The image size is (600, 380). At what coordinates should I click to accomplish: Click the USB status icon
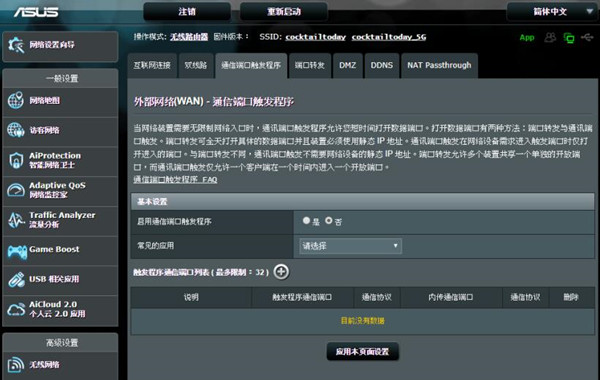587,37
